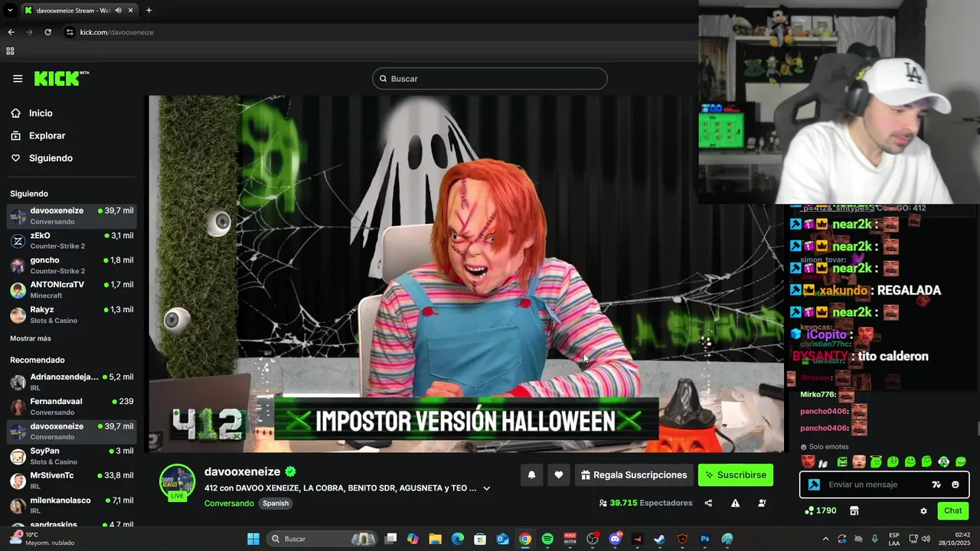Click the Kick search field
Viewport: 980px width, 551px height.
tap(490, 79)
